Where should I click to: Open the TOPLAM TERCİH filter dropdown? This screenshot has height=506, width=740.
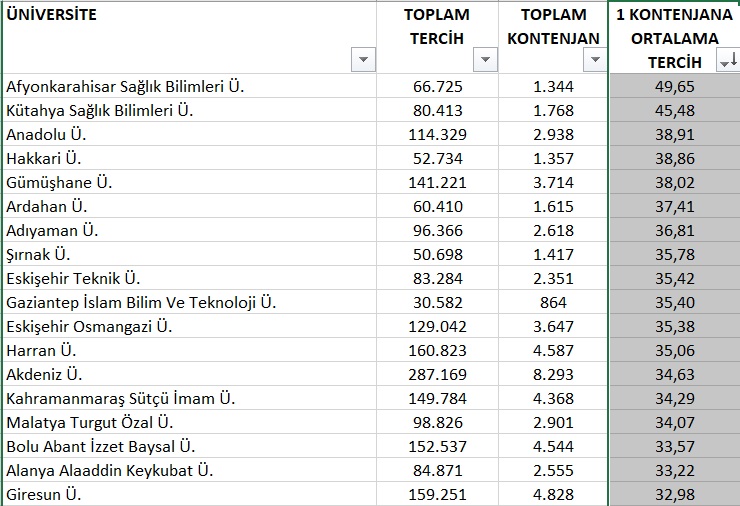[485, 60]
